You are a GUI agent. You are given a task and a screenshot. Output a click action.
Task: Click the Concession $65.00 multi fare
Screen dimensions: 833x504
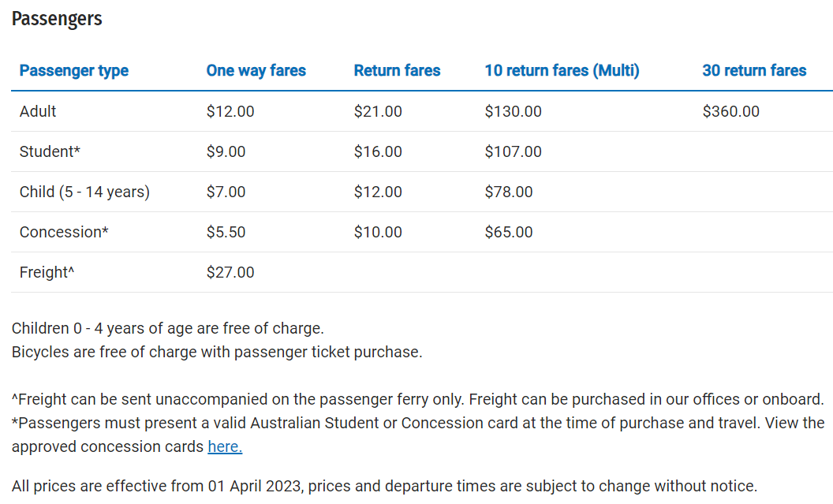(508, 232)
